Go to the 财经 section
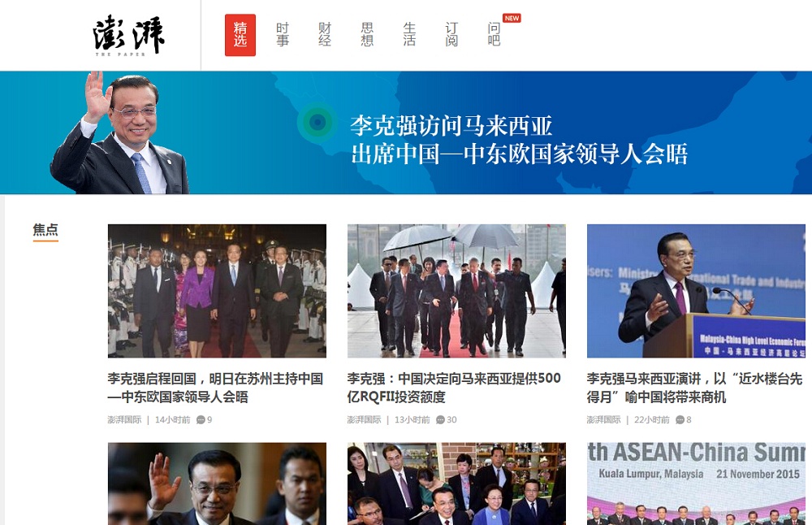 click(325, 35)
